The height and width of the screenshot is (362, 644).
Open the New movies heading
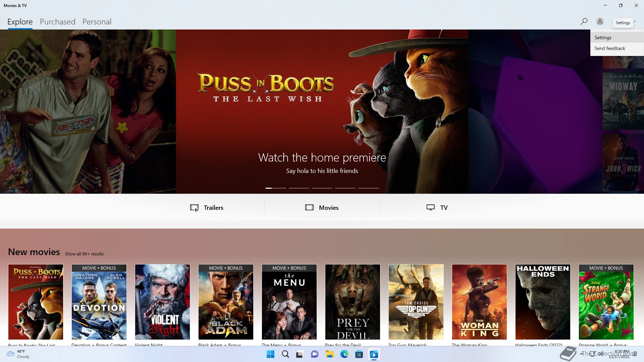pyautogui.click(x=34, y=252)
